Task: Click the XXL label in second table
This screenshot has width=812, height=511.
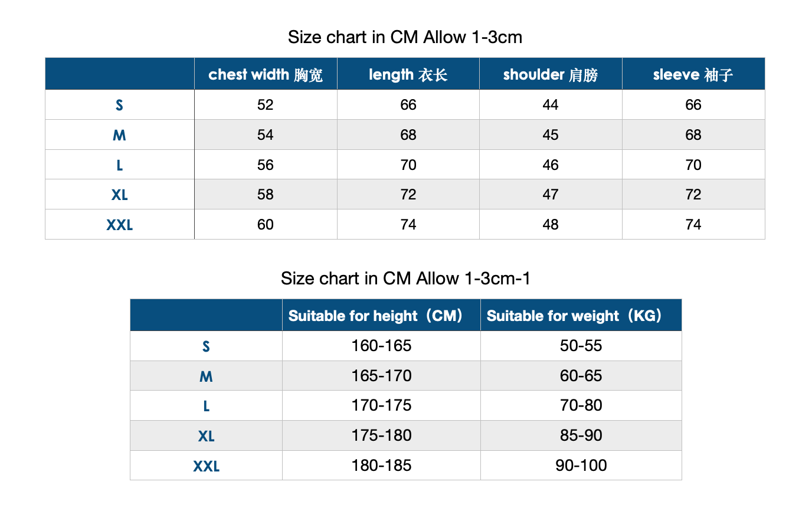Action: pos(207,466)
